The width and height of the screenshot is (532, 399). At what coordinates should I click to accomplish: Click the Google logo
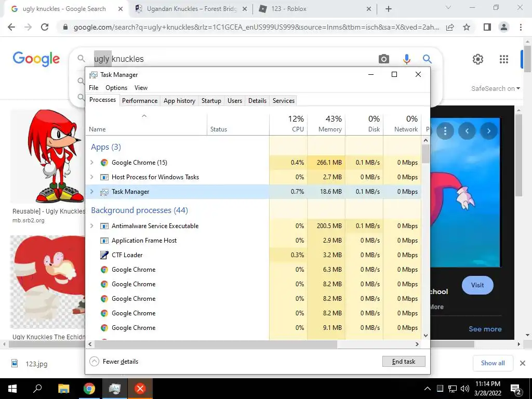point(36,59)
